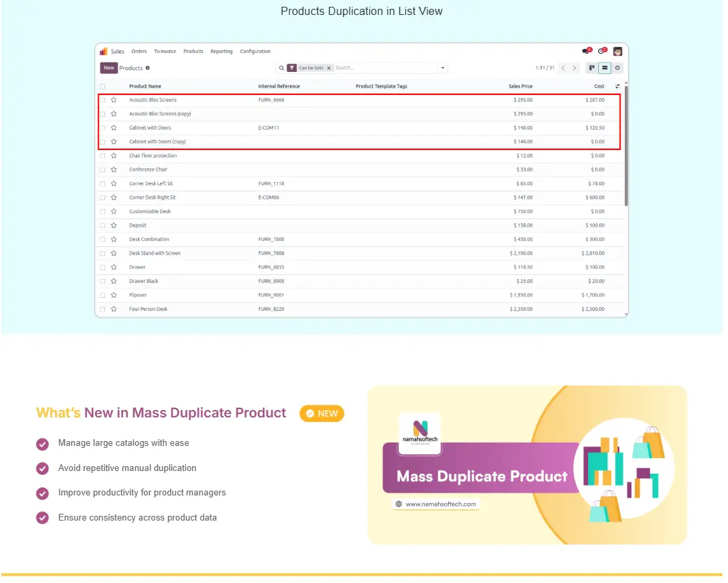Select the Conference Chair row checkbox
The width and height of the screenshot is (728, 583).
[x=103, y=170]
